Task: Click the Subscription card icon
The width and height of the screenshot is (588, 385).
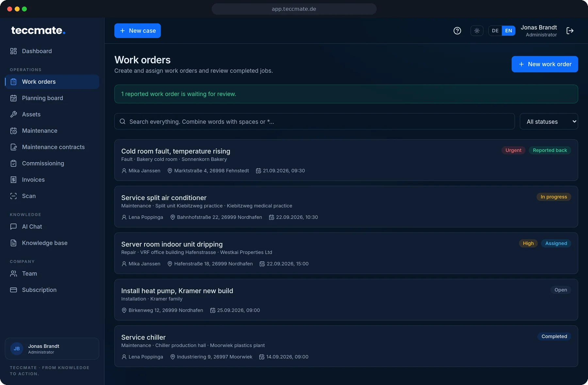Action: 13,290
